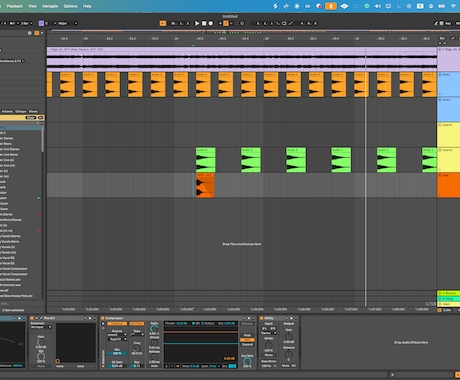The width and height of the screenshot is (460, 380).
Task: Toggle the Compressor device activator
Action: point(103,318)
